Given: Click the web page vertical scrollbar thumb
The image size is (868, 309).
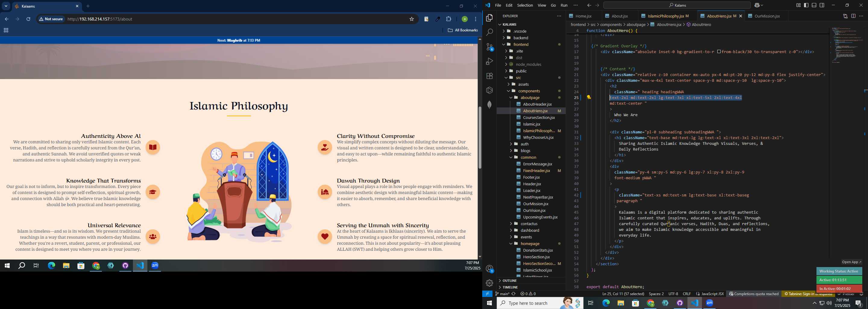Looking at the screenshot, I should (x=480, y=138).
